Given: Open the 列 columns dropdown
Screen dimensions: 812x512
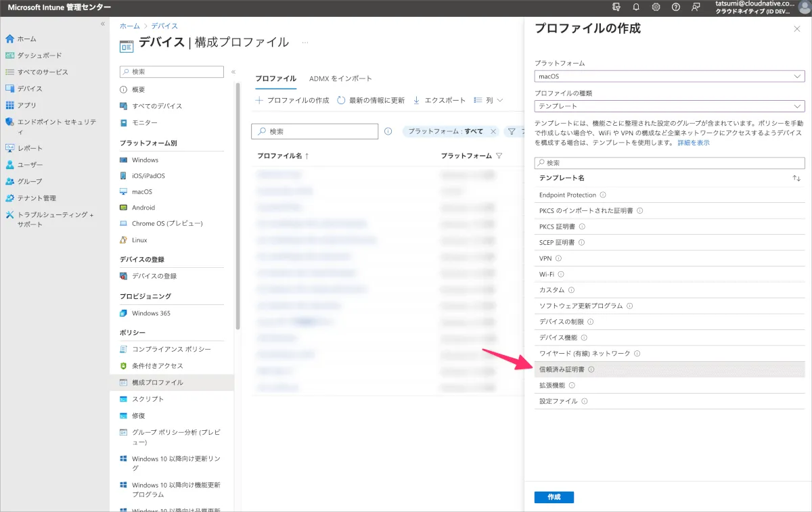Looking at the screenshot, I should (x=489, y=100).
